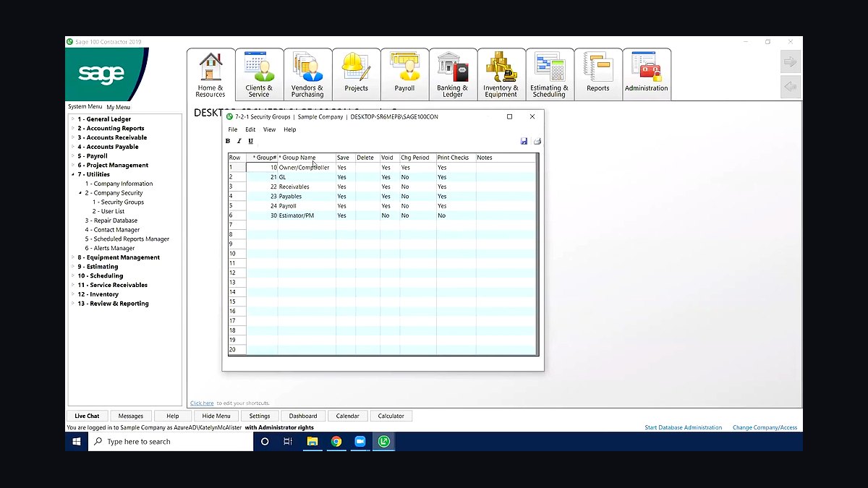Collapse 2 - Company Security subtree
The image size is (868, 488).
[80, 193]
